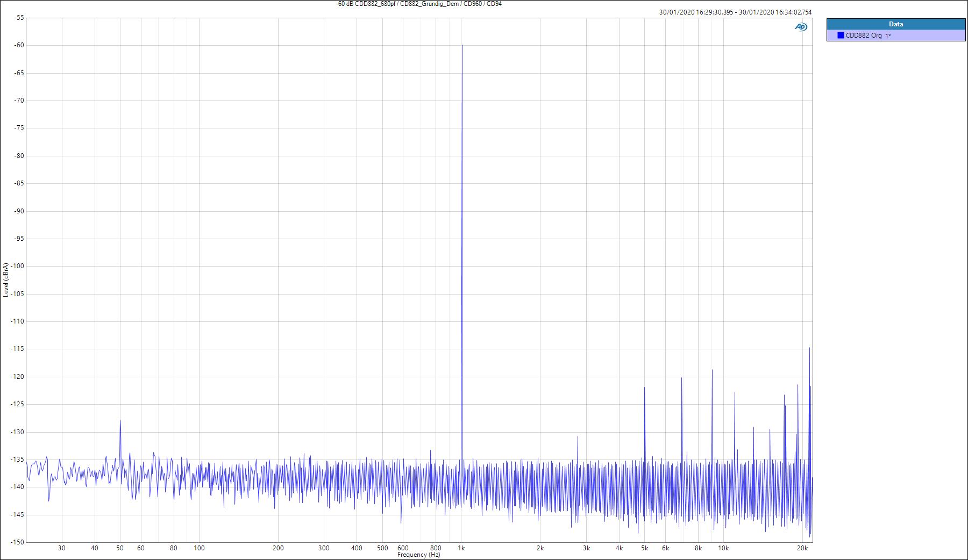This screenshot has width=968, height=560.
Task: Click the Level (dBrA) axis label
Action: click(x=5, y=279)
